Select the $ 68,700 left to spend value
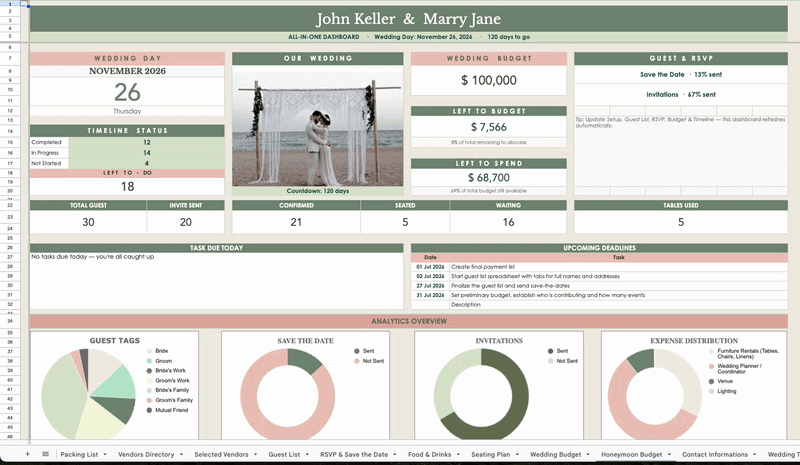Viewport: 800px width, 465px height. click(x=488, y=178)
